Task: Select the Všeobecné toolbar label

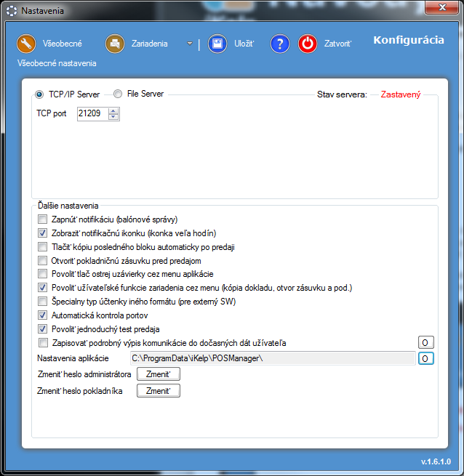Action: point(63,44)
